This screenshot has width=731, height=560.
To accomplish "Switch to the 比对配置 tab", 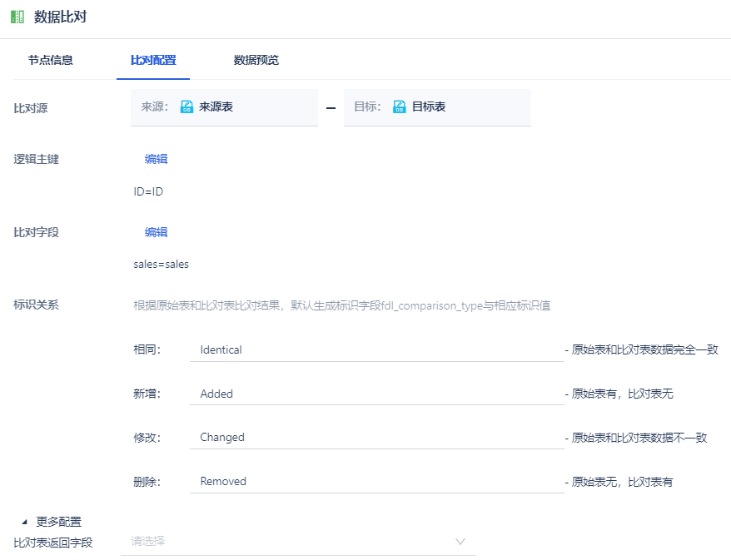I will [x=153, y=60].
